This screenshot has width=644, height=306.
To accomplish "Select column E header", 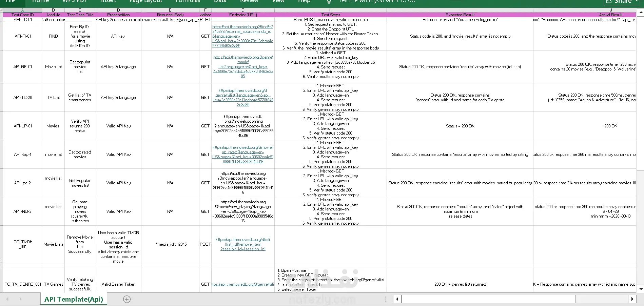I will coord(170,10).
